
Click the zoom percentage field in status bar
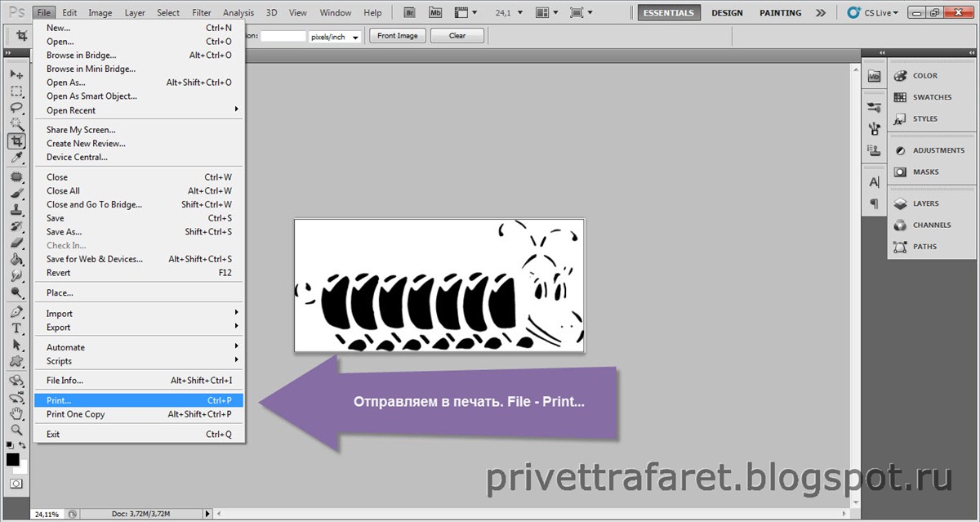[x=47, y=515]
